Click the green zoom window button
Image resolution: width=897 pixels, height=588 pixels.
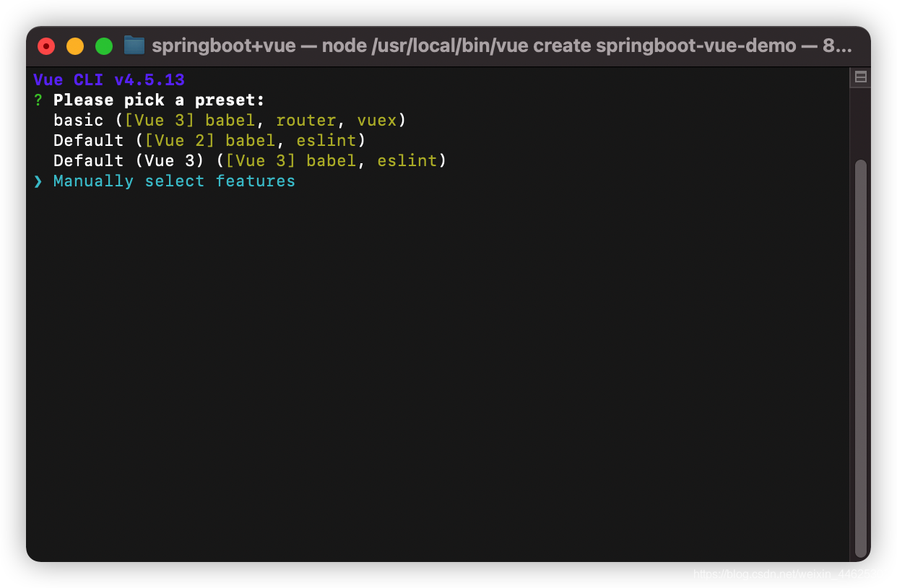coord(104,46)
